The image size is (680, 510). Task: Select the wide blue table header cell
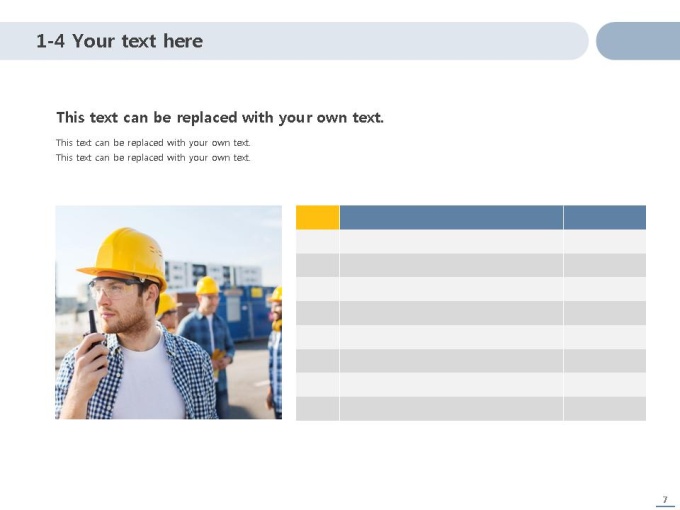(x=451, y=217)
